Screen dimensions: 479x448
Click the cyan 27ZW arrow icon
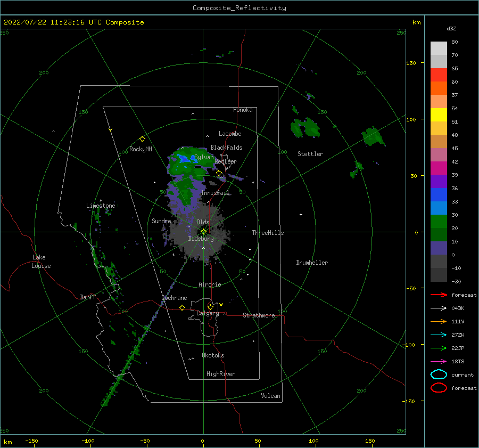[x=439, y=335]
